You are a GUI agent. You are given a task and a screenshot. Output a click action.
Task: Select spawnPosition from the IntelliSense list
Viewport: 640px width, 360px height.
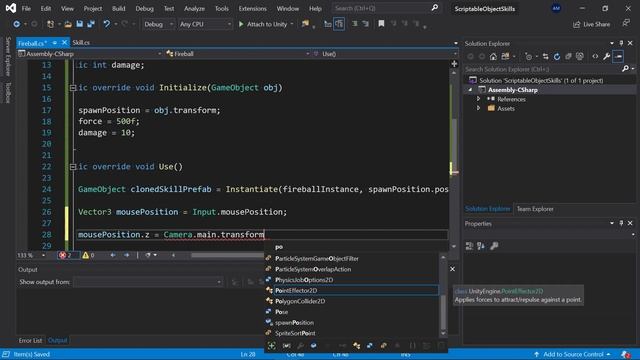click(x=352, y=322)
